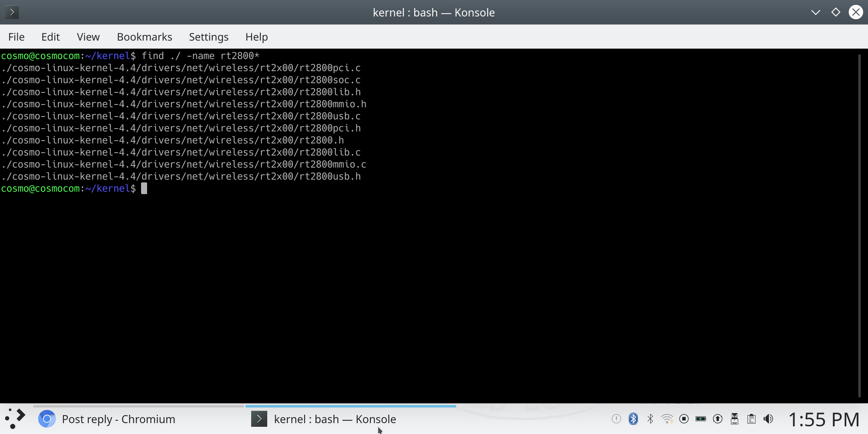Open the wifi network tray icon
The width and height of the screenshot is (868, 434).
click(667, 419)
